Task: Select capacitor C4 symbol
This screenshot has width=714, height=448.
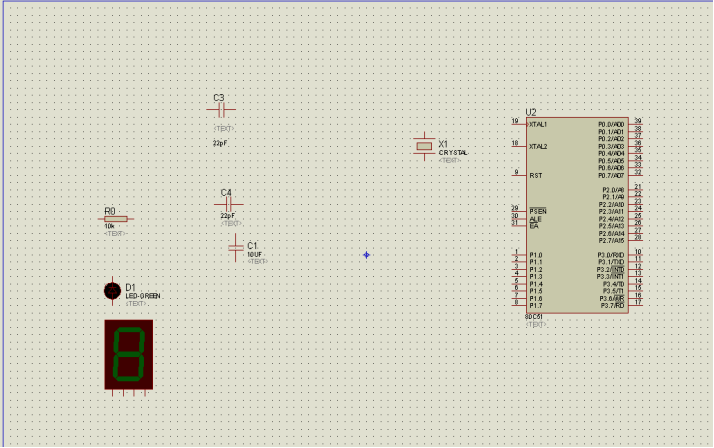Action: click(229, 204)
